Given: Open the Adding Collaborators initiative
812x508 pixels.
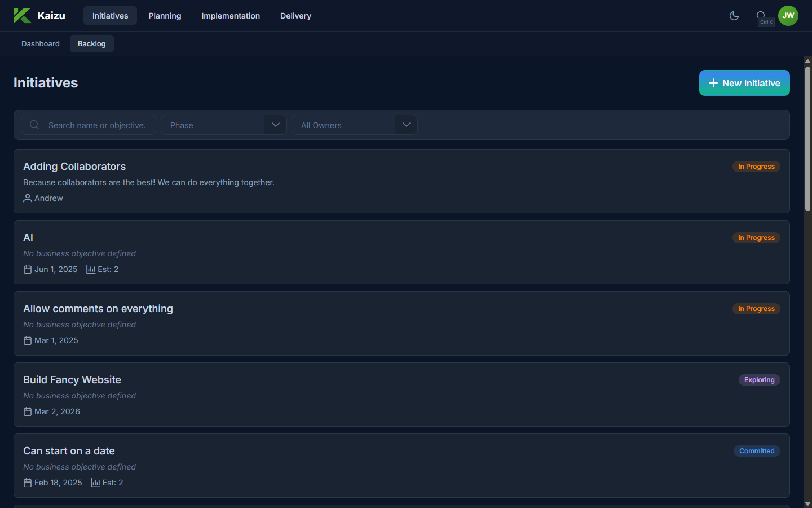Looking at the screenshot, I should (74, 167).
